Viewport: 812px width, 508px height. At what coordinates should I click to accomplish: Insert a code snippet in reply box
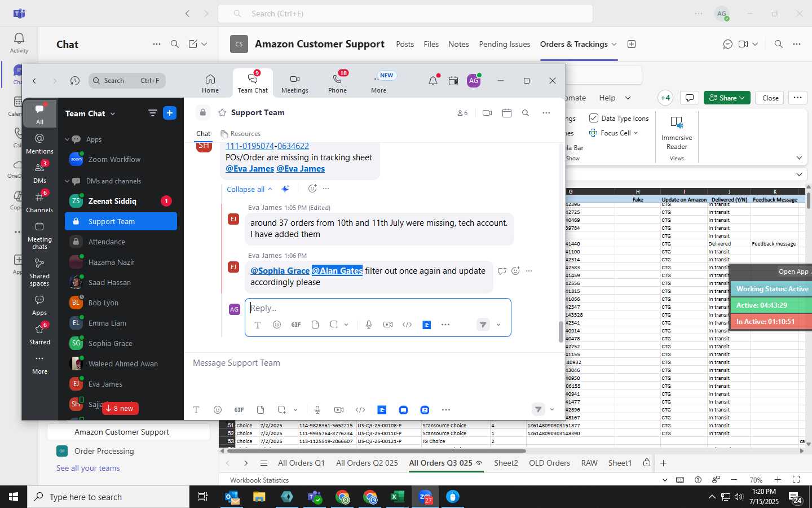407,325
